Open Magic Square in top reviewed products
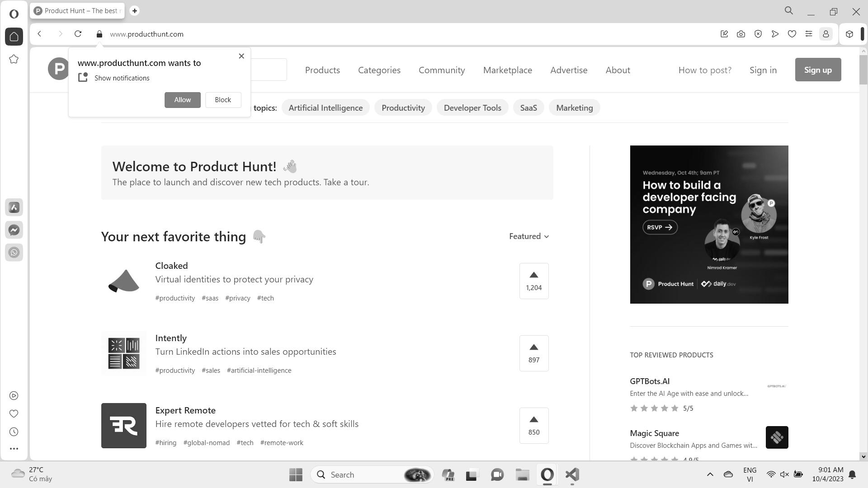Screen dimensions: 868x488 (x=655, y=433)
